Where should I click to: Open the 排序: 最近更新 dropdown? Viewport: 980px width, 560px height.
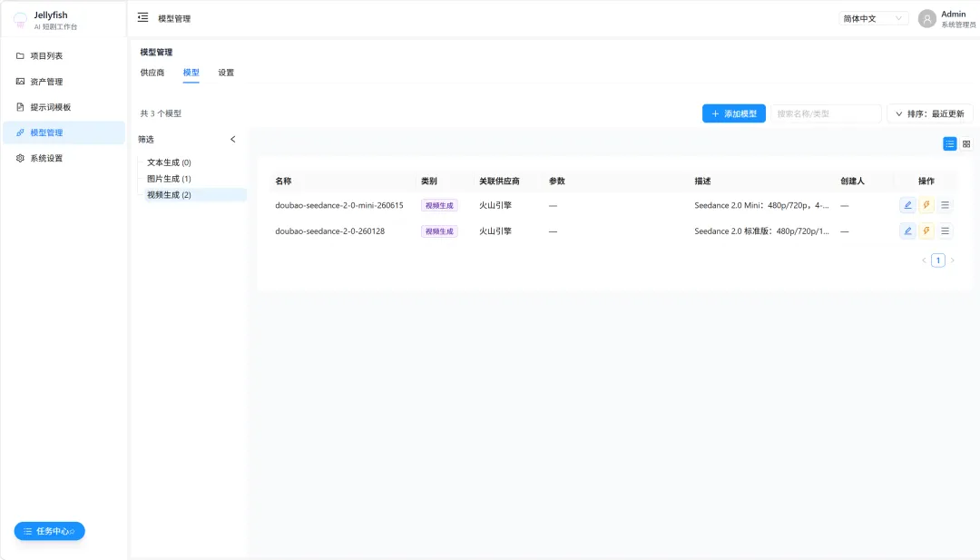point(929,113)
